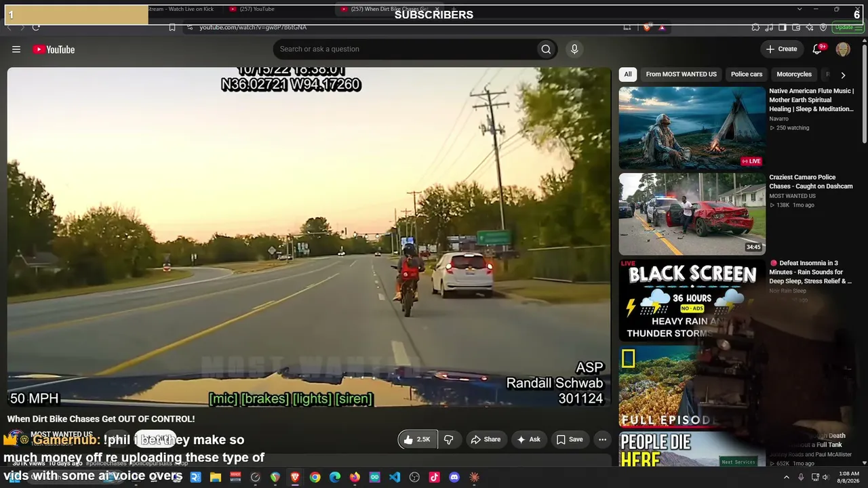The height and width of the screenshot is (488, 868).
Task: Reload the page in the browser
Action: coord(36,27)
